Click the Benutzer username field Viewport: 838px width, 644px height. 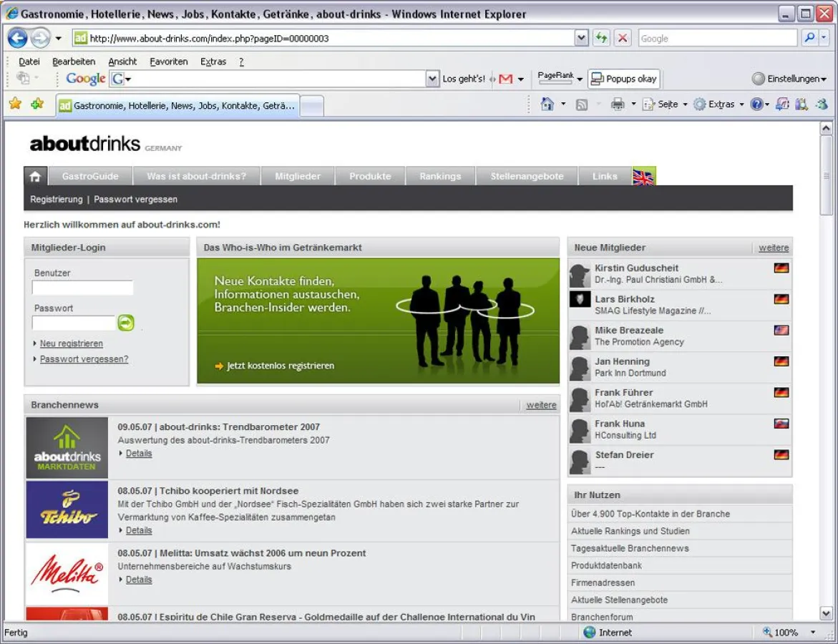click(82, 288)
